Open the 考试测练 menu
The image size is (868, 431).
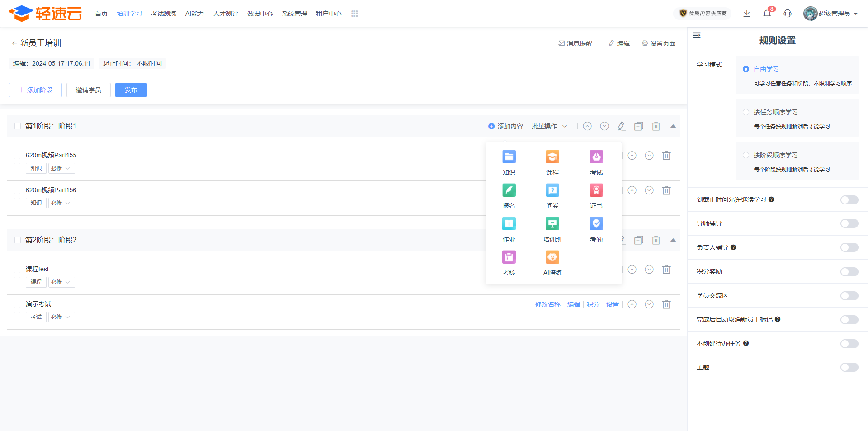(163, 14)
